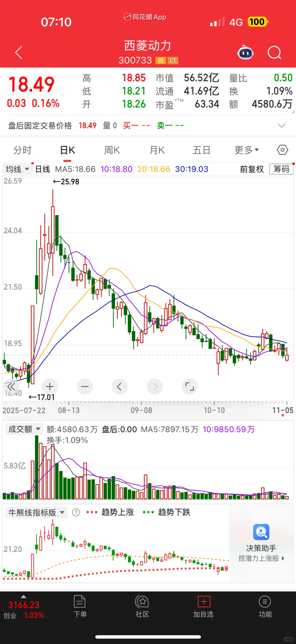Tap the L1 quote level badge

coord(173,60)
